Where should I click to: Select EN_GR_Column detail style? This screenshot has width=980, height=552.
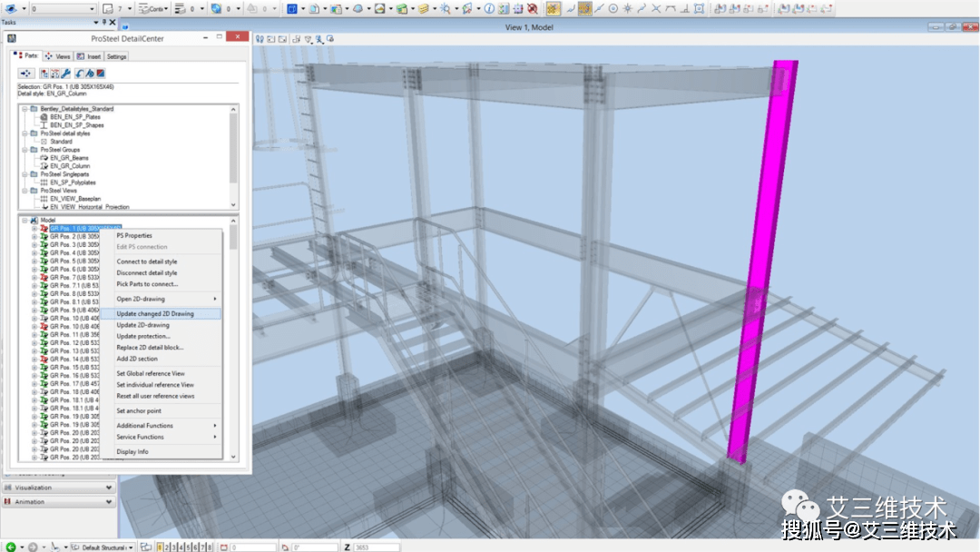click(x=70, y=166)
